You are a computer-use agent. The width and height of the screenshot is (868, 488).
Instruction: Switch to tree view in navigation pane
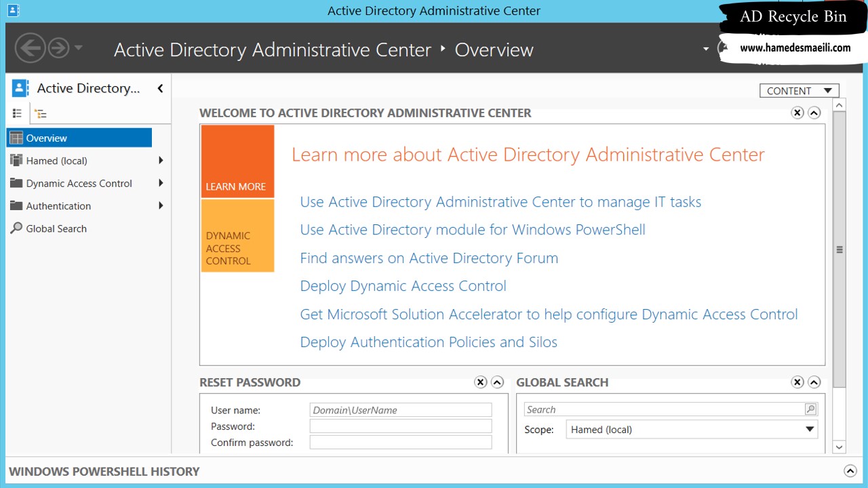coord(41,114)
